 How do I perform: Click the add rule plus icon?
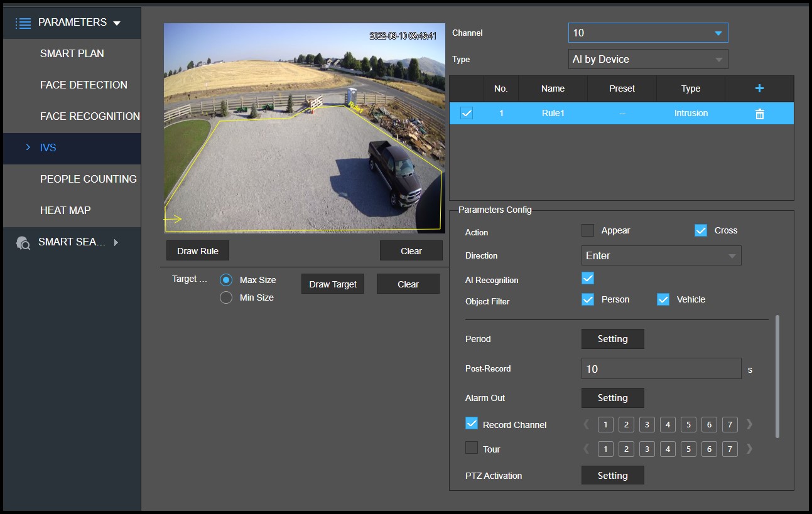pos(759,88)
